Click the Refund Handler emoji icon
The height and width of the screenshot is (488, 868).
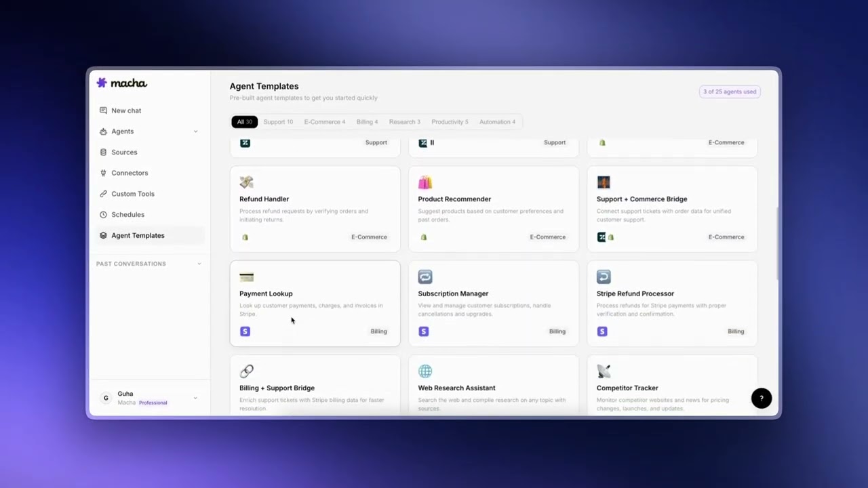coord(246,182)
